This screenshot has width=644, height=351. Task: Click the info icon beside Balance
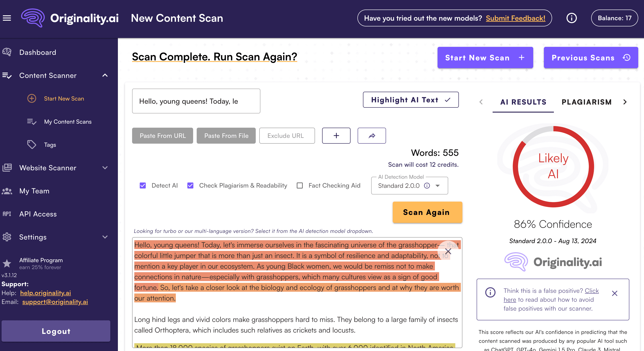coord(571,18)
